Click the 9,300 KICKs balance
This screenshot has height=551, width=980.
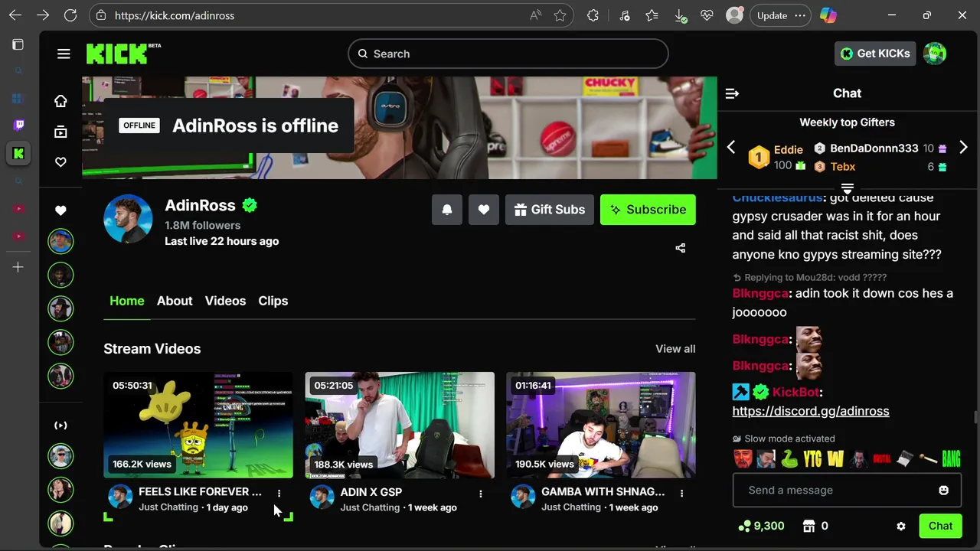[x=761, y=526]
